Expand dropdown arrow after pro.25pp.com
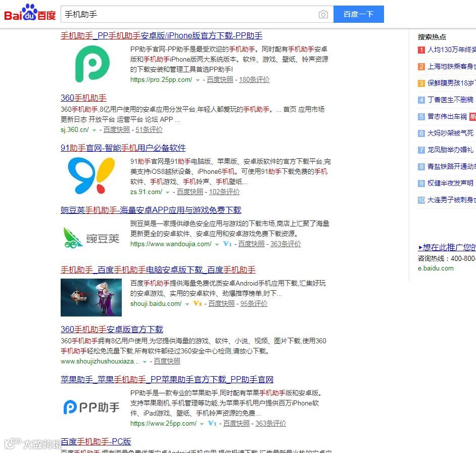Viewport: 476px width, 453px height. click(x=198, y=80)
